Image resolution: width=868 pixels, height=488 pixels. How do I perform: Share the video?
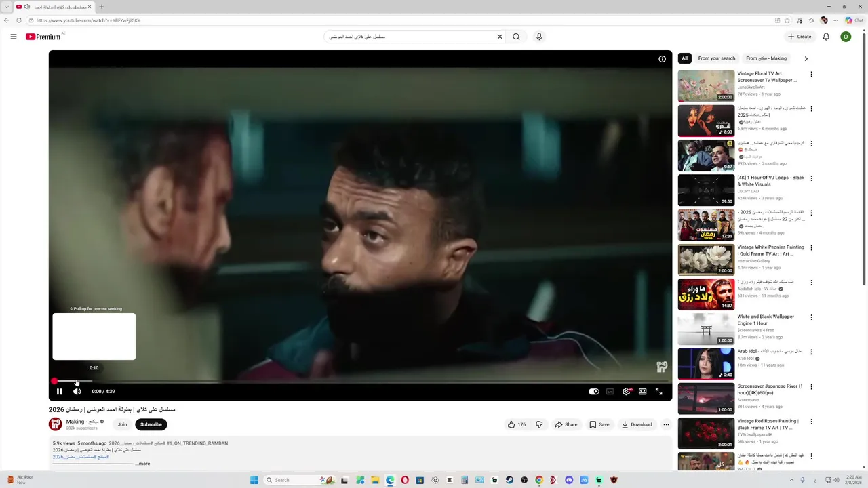566,424
